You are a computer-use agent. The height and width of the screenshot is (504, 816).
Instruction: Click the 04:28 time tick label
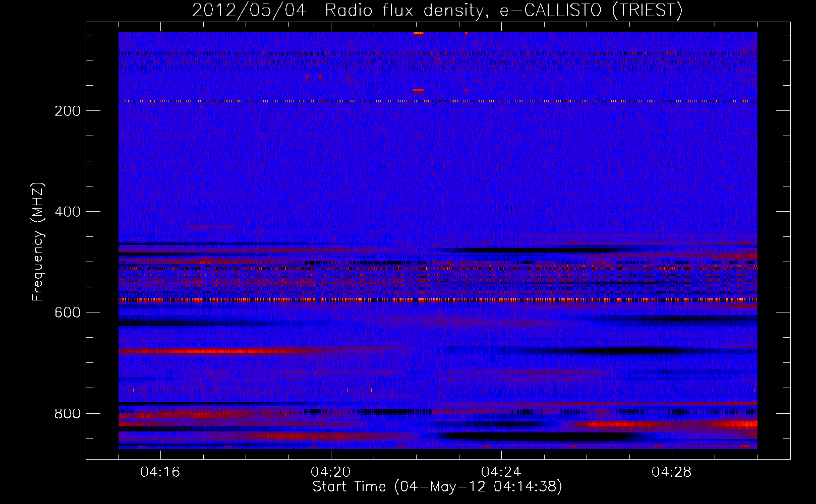pyautogui.click(x=672, y=472)
